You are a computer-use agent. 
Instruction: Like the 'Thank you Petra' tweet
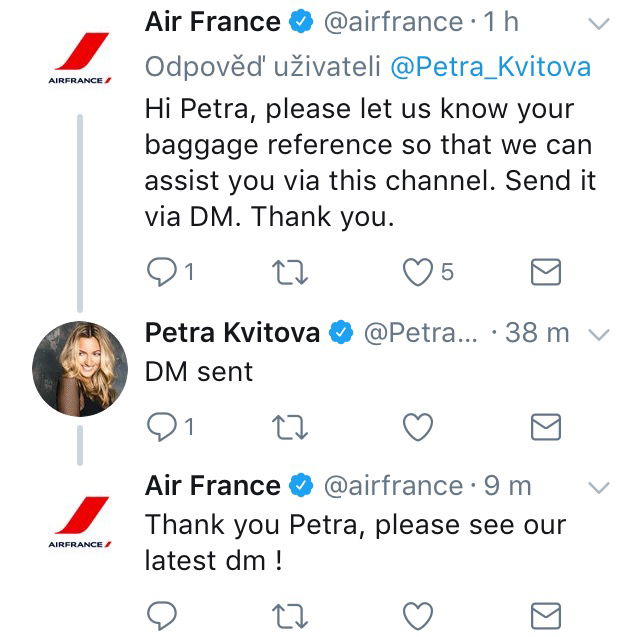pos(418,614)
